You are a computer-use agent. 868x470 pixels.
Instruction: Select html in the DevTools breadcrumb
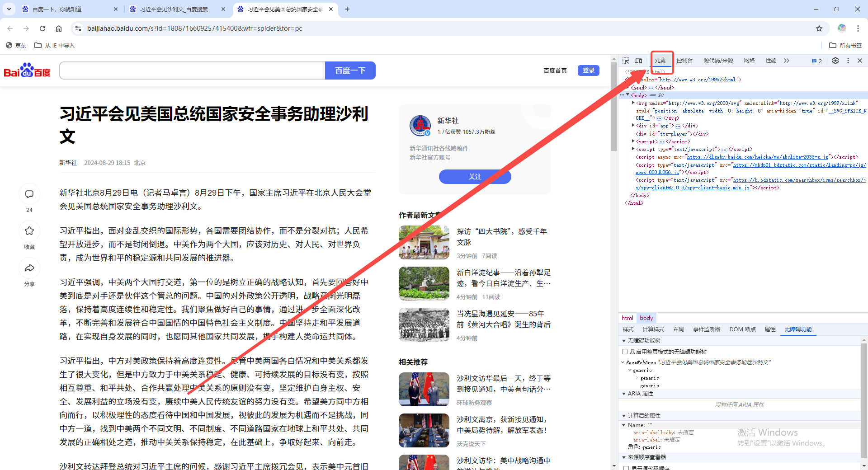pyautogui.click(x=627, y=318)
